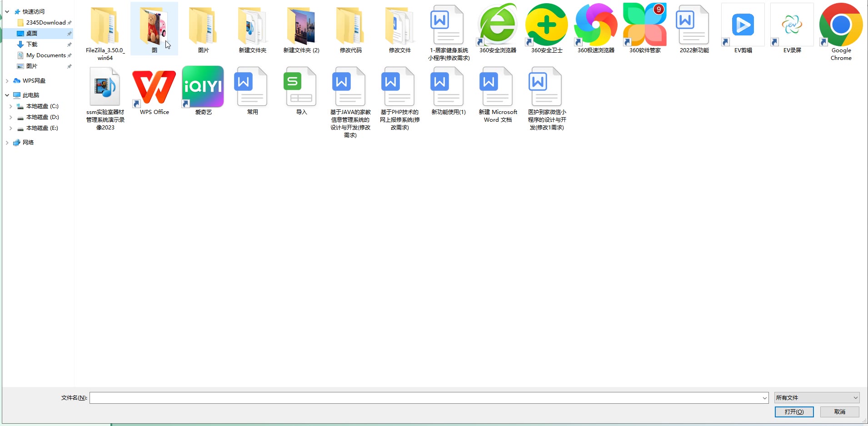
Task: Open the 所有文件 file type dropdown
Action: pyautogui.click(x=817, y=398)
